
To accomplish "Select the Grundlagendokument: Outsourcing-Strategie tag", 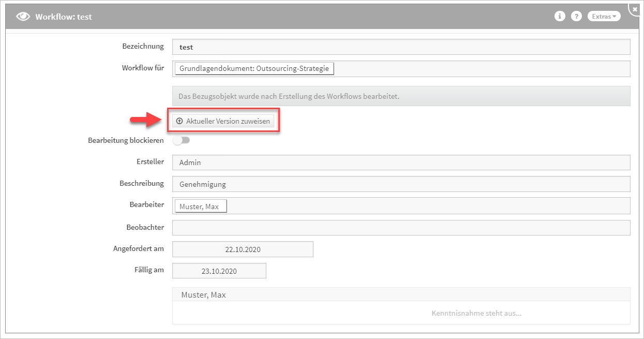I will (x=254, y=68).
